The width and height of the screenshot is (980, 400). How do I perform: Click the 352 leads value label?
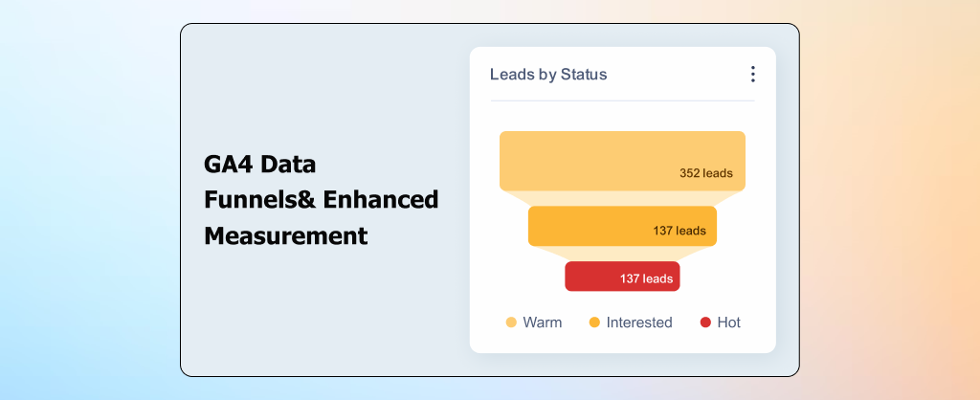click(706, 173)
